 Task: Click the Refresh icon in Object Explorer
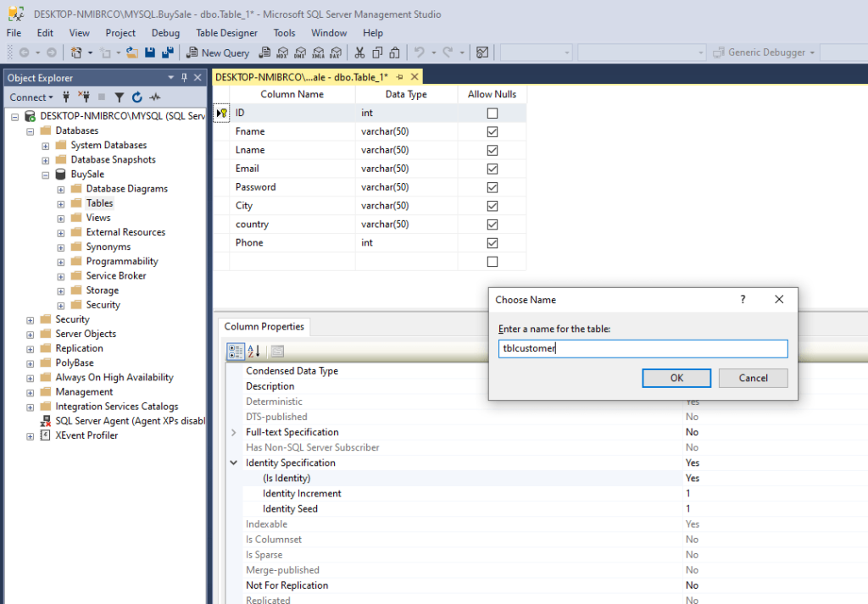click(136, 97)
